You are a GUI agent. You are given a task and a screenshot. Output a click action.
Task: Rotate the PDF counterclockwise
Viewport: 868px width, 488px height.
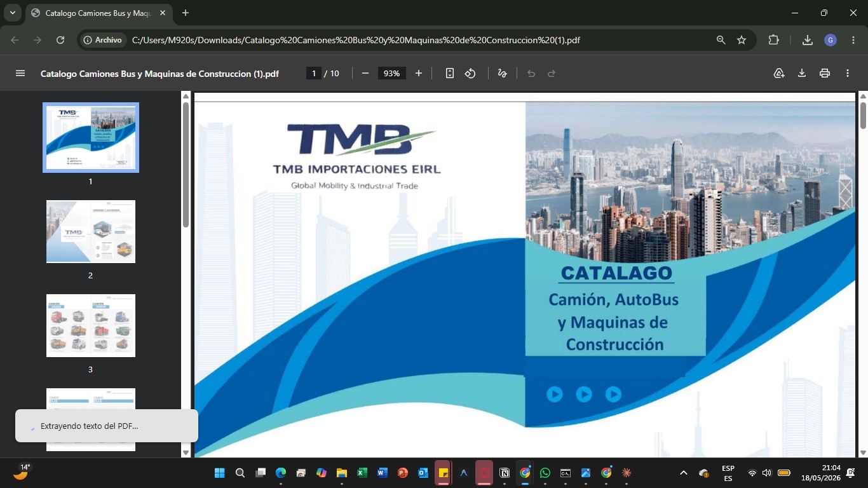pyautogui.click(x=470, y=73)
